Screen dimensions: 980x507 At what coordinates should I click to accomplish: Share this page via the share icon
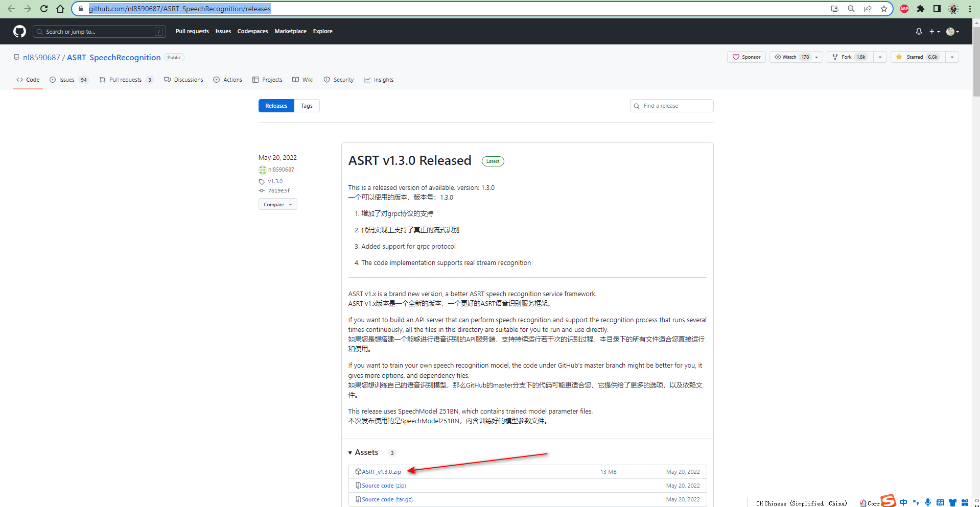pyautogui.click(x=868, y=9)
